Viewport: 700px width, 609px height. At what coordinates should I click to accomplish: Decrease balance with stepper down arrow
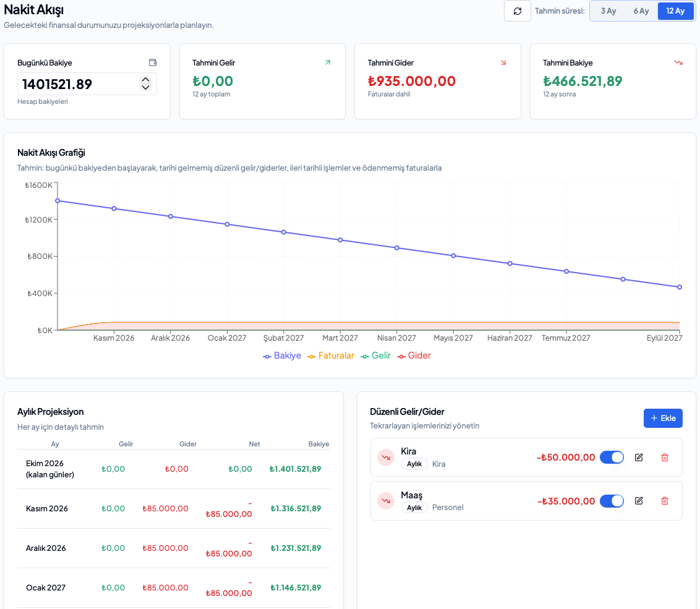[145, 88]
